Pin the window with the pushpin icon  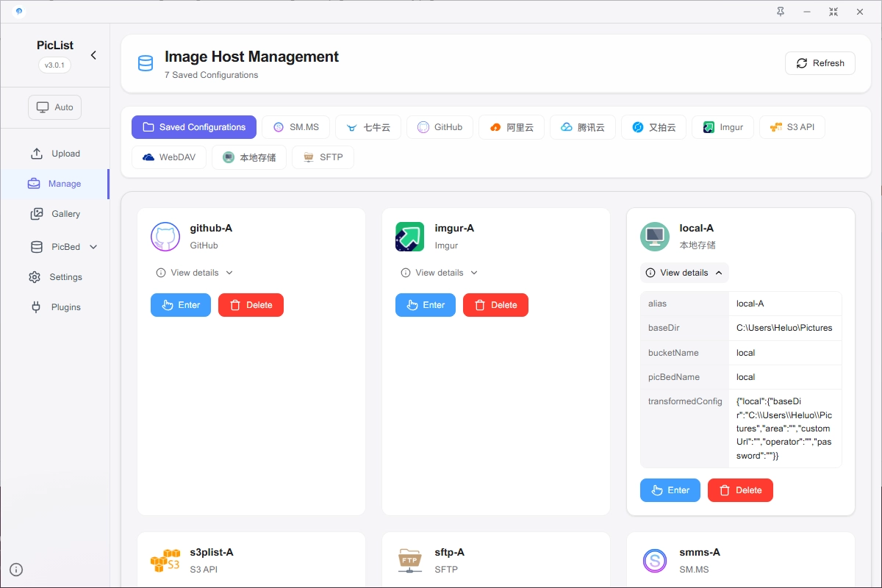tap(781, 12)
